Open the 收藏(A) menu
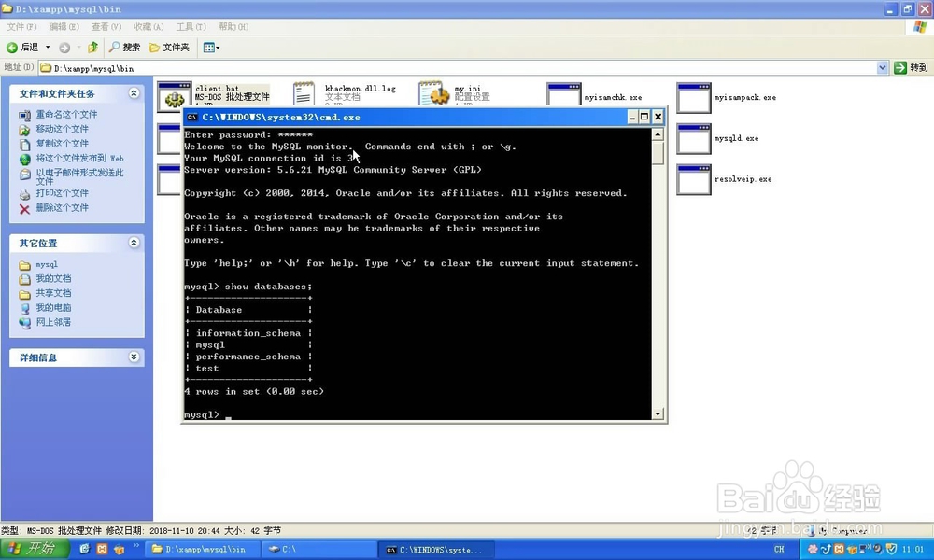 (149, 27)
